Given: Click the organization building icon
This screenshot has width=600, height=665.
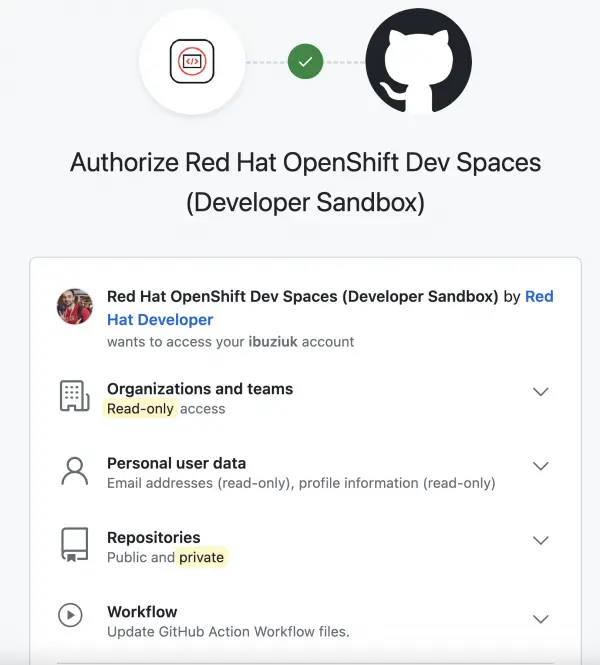Looking at the screenshot, I should click(x=75, y=397).
